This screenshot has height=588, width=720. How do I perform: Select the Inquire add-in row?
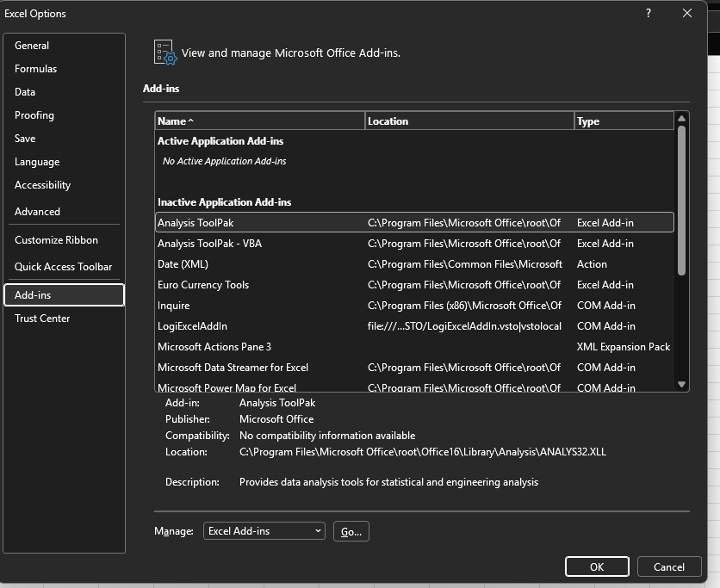pyautogui.click(x=414, y=306)
